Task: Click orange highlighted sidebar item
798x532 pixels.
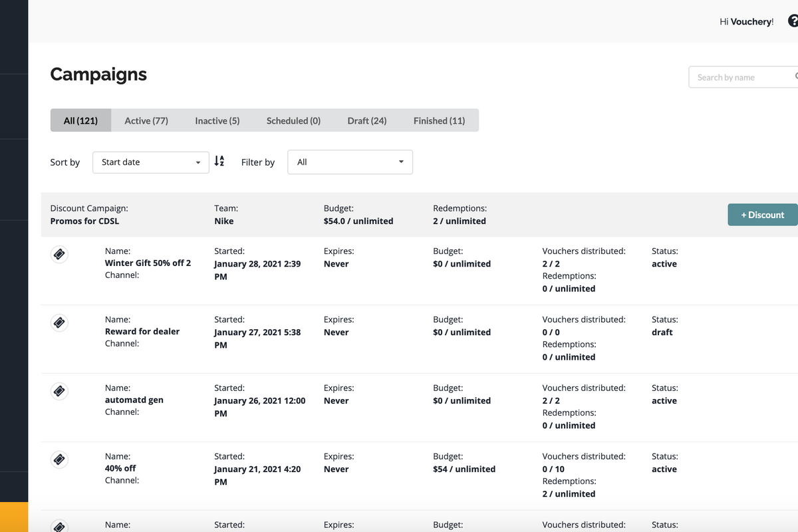Action: click(x=14, y=517)
